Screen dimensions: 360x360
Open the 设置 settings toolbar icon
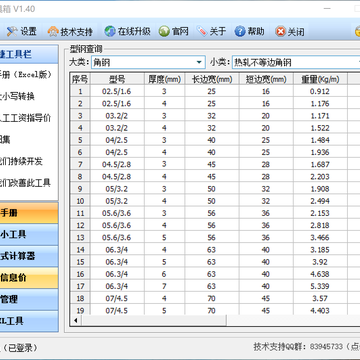point(12,32)
